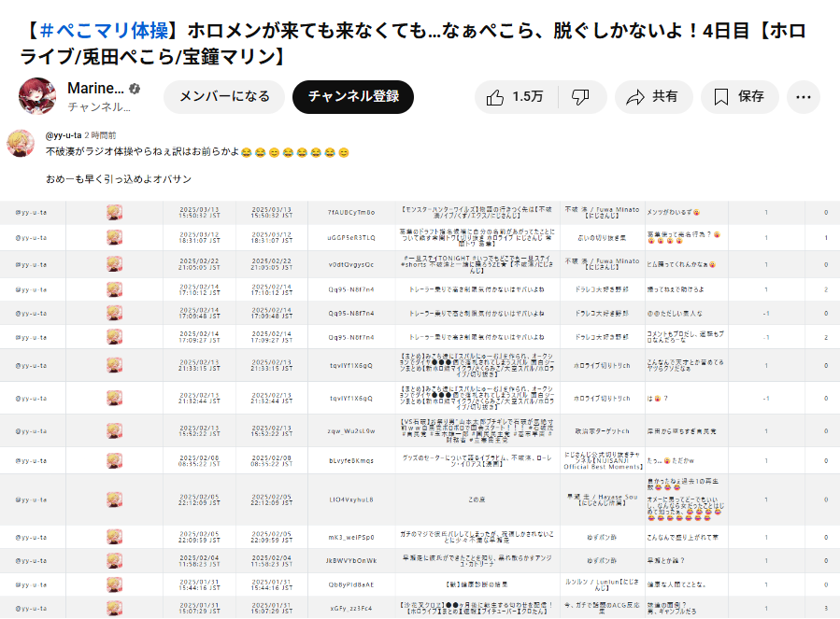Screen dimensions: 840x619
Task: Click comment text 早瀬とか誰？
Action: point(665,560)
